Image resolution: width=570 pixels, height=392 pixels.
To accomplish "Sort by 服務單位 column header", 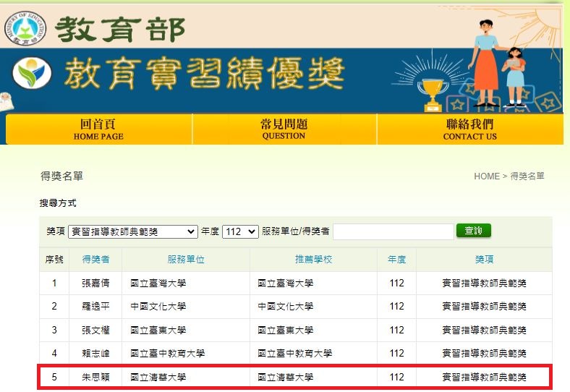I will pyautogui.click(x=186, y=259).
